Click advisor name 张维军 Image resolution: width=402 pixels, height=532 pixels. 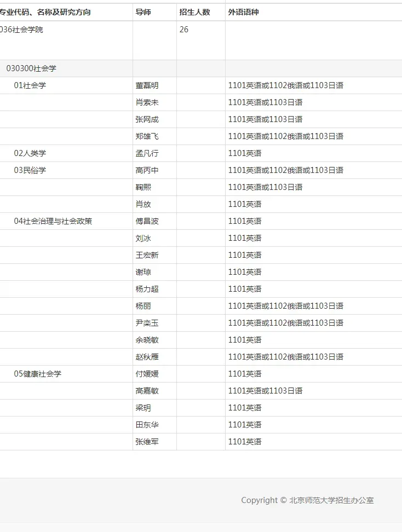click(x=147, y=441)
